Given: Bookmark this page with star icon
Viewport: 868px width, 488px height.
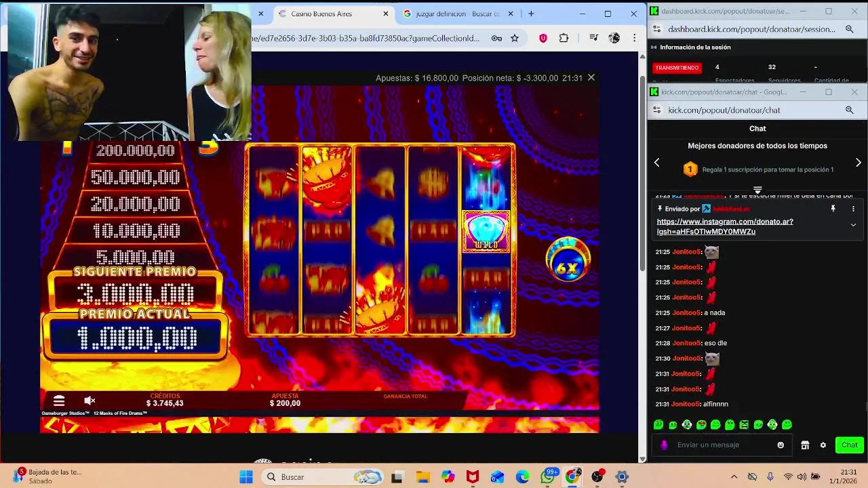Looking at the screenshot, I should (515, 38).
